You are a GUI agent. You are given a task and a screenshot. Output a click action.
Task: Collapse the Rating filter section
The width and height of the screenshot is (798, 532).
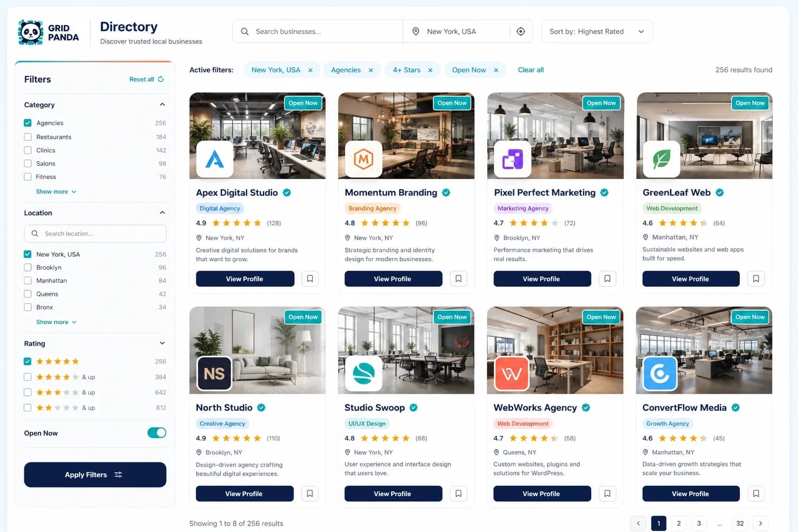pos(162,343)
